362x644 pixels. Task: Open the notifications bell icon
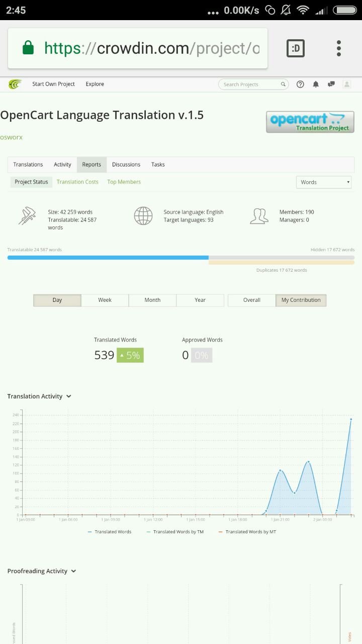[316, 85]
